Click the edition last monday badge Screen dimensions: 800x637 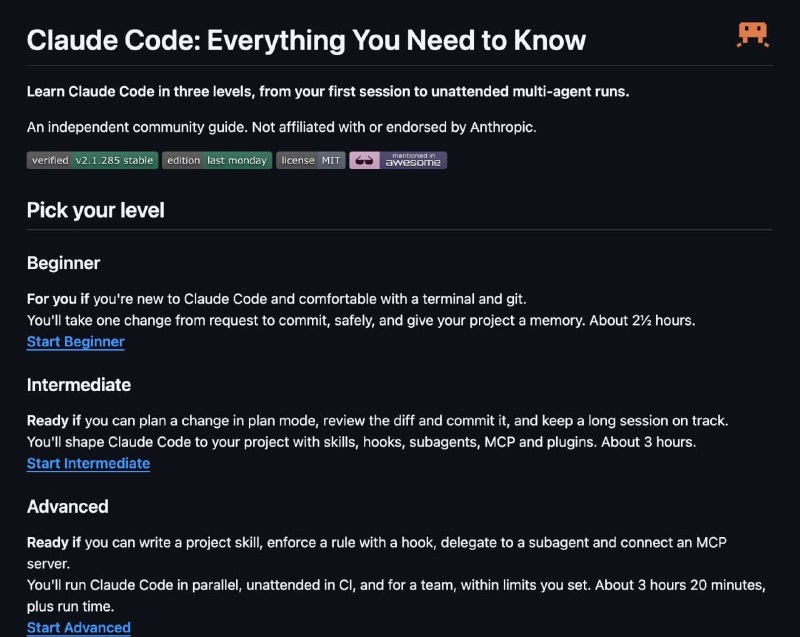tap(217, 160)
